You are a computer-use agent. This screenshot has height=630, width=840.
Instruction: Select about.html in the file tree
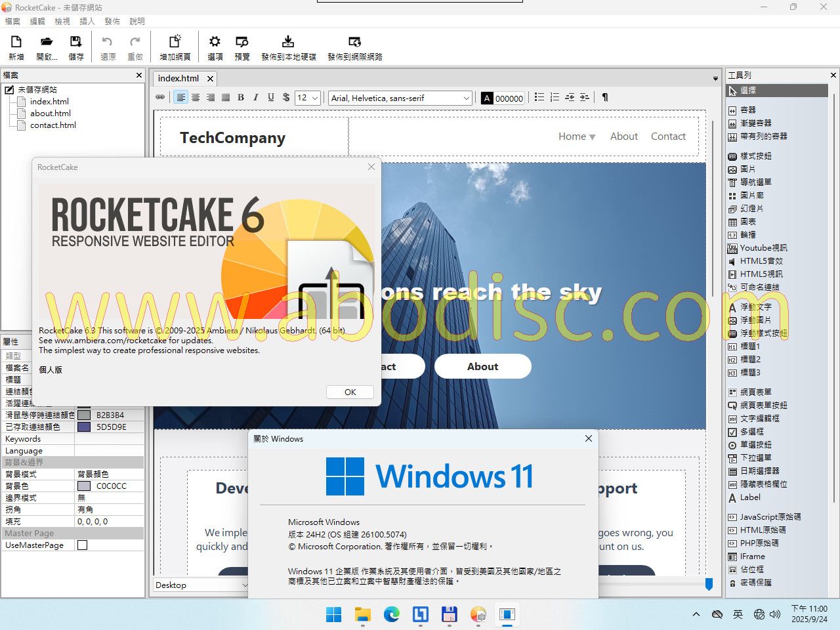tap(50, 113)
